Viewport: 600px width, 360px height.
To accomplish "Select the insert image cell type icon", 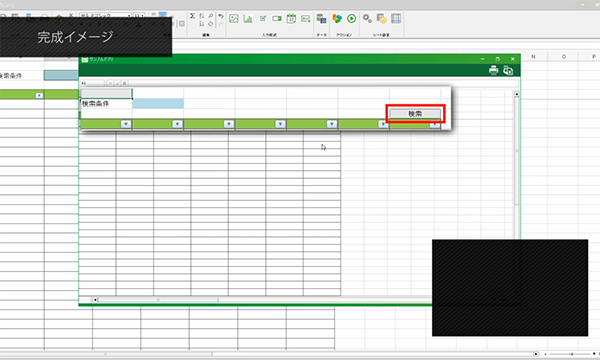I will click(234, 18).
